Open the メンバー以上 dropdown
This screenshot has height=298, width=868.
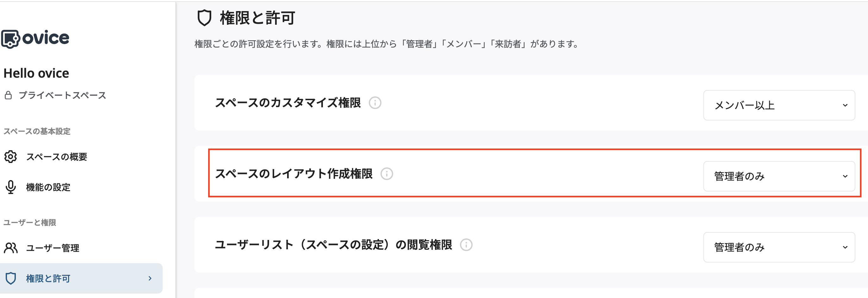[779, 105]
